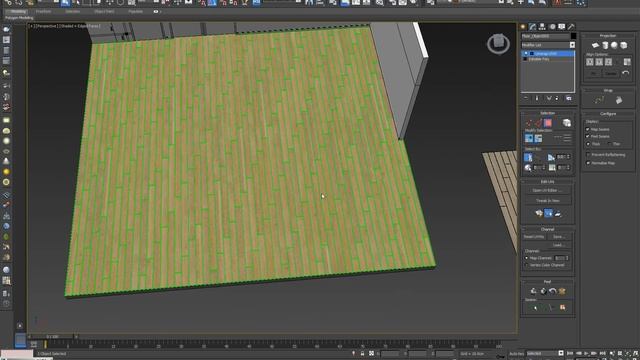This screenshot has height=360, width=640.
Task: Align projection to X axis
Action: click(x=590, y=62)
